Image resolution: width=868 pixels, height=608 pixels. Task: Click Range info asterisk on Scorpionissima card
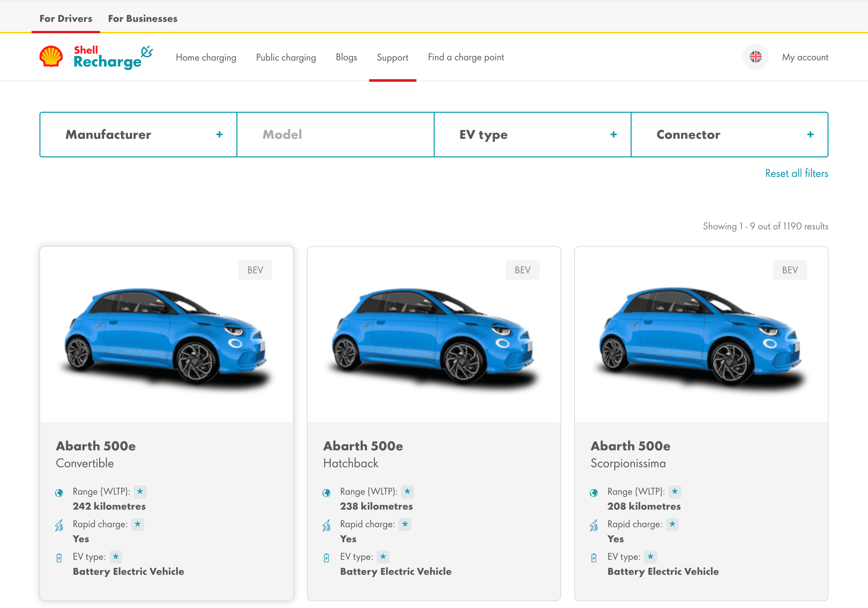(675, 492)
